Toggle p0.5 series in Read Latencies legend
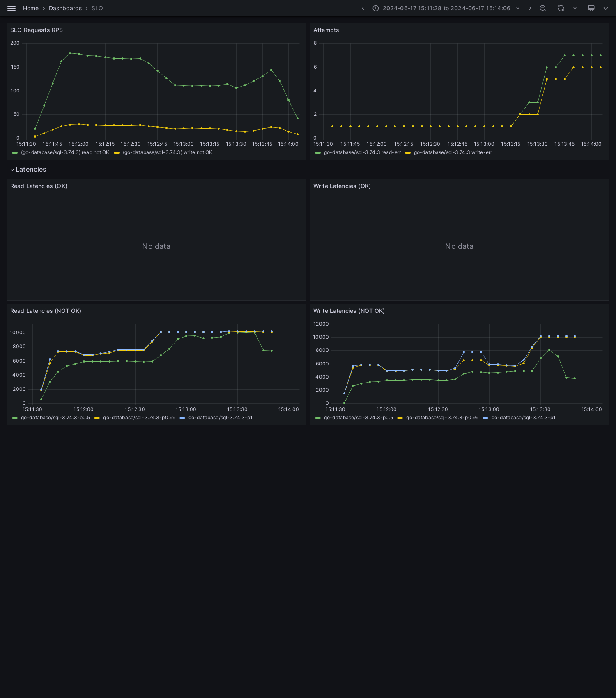 coord(55,418)
